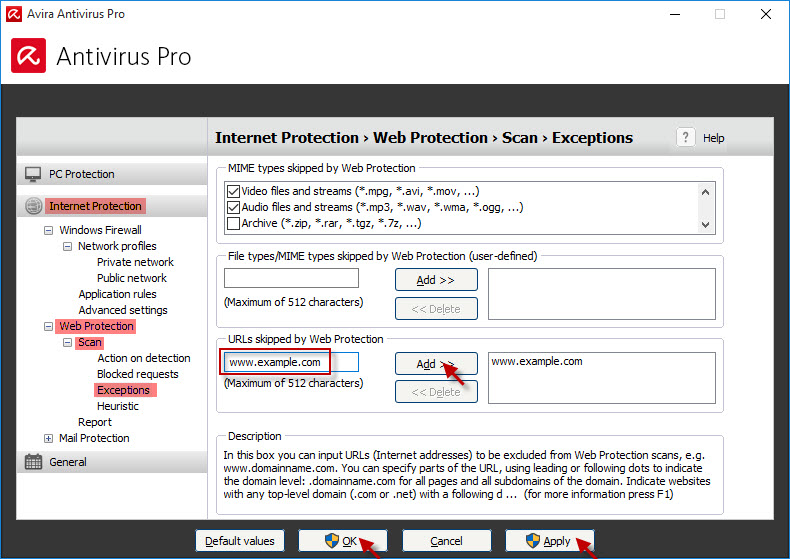Screen dimensions: 790x559
Task: Collapse the Network profiles tree node
Action: [67, 246]
